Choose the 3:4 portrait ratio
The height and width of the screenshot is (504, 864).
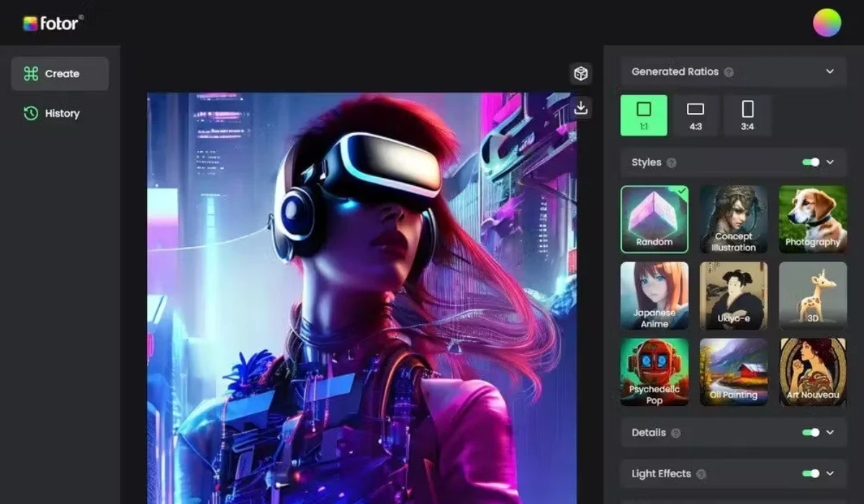pos(747,115)
